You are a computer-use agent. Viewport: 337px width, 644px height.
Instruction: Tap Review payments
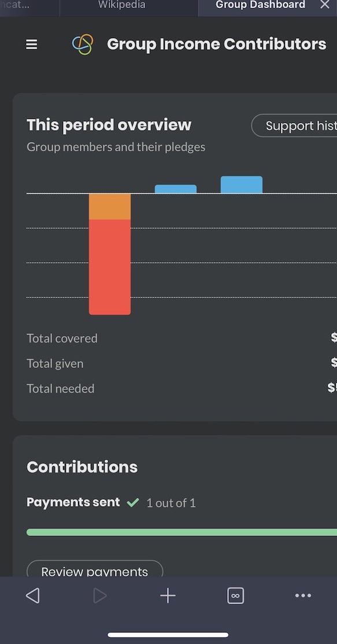[x=94, y=571]
